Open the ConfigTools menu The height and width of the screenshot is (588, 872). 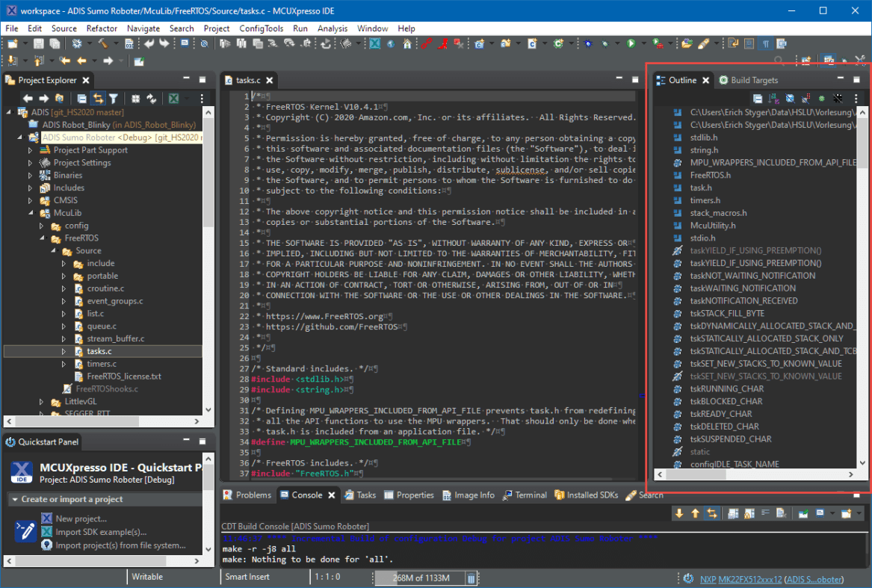click(261, 28)
